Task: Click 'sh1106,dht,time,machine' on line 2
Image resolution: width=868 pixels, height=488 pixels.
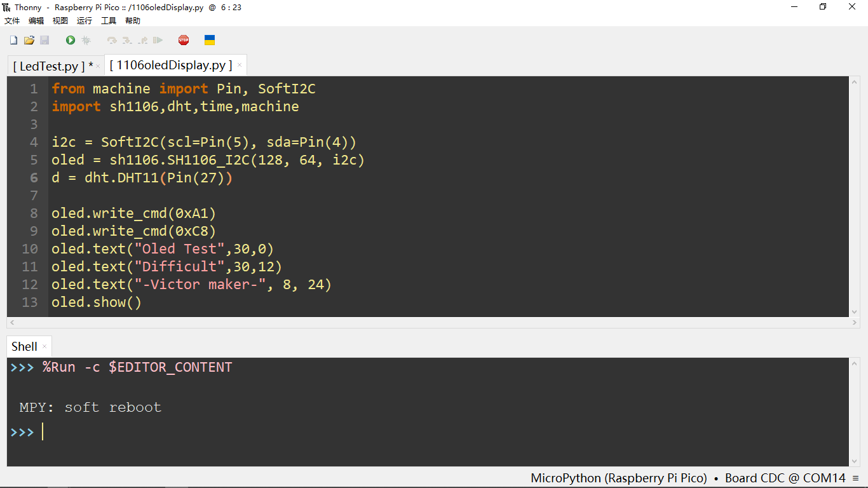Action: [204, 106]
